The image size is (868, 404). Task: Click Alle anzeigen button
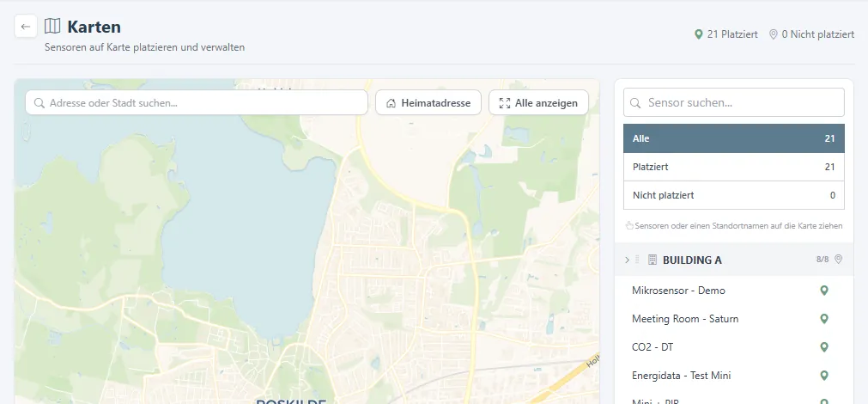pos(538,102)
